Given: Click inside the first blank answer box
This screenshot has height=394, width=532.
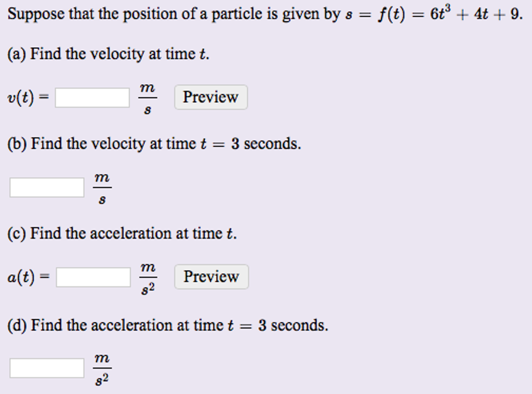Looking at the screenshot, I should [x=93, y=97].
